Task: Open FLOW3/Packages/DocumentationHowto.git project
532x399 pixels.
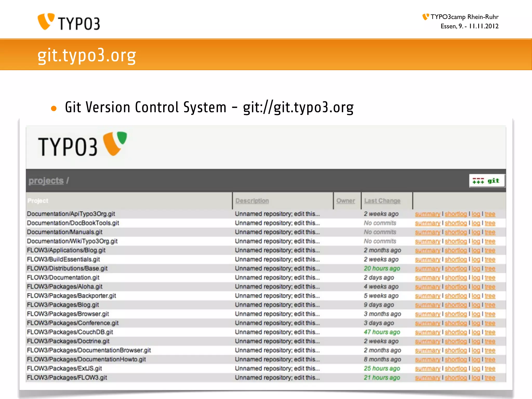Action: click(x=86, y=360)
